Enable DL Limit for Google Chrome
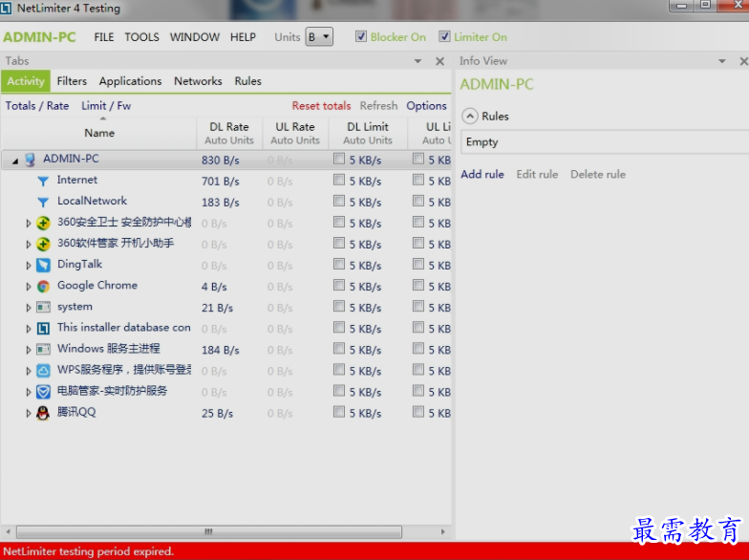The height and width of the screenshot is (560, 749). [339, 285]
